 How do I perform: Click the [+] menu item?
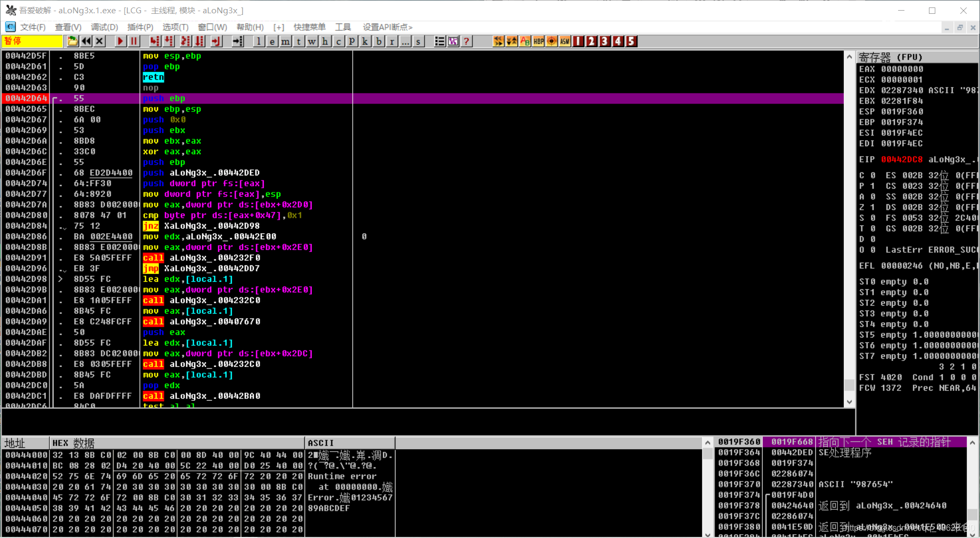(x=279, y=27)
